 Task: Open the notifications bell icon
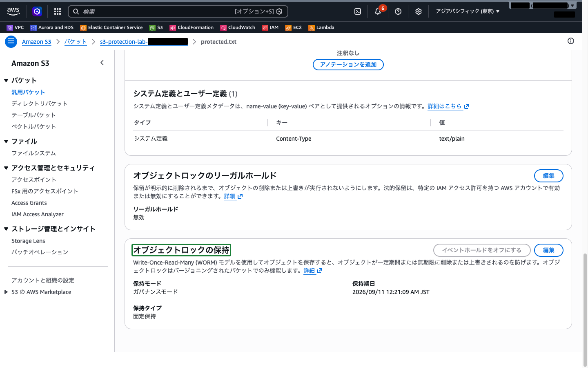(x=378, y=11)
